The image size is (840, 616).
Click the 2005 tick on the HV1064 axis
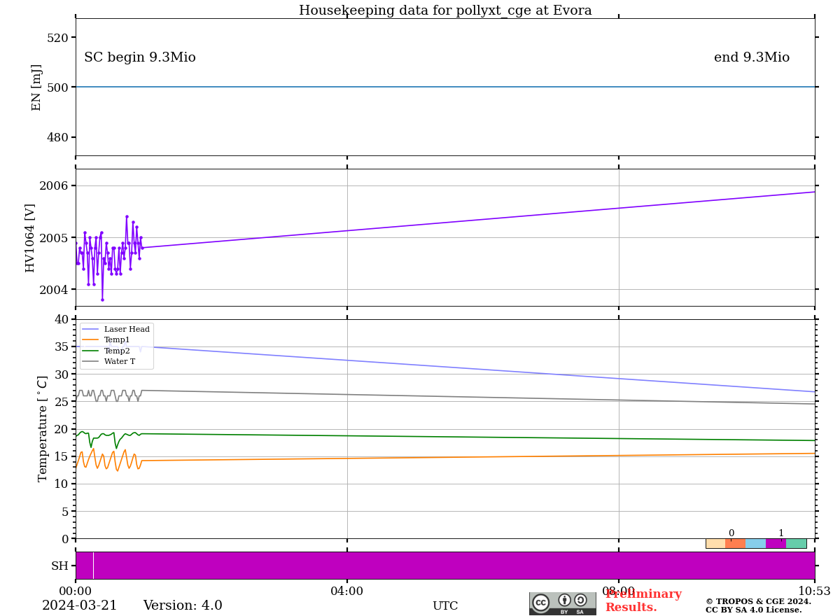[x=54, y=237]
